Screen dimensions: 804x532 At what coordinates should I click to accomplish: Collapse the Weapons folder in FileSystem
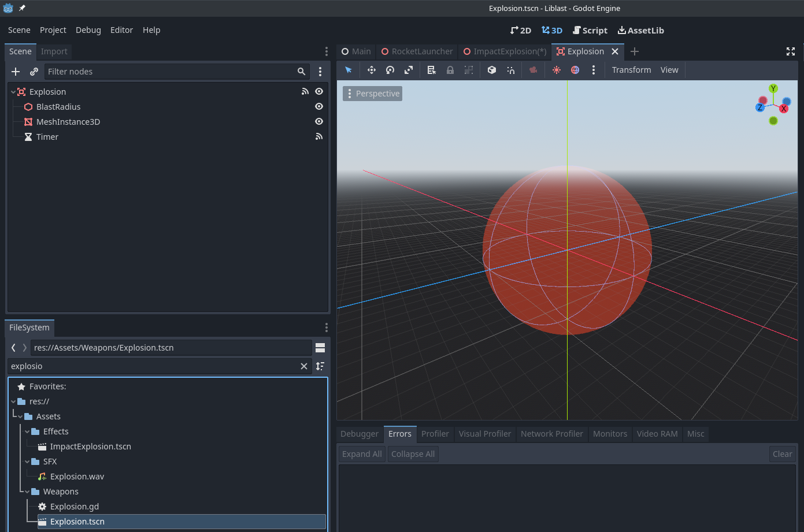click(x=26, y=491)
